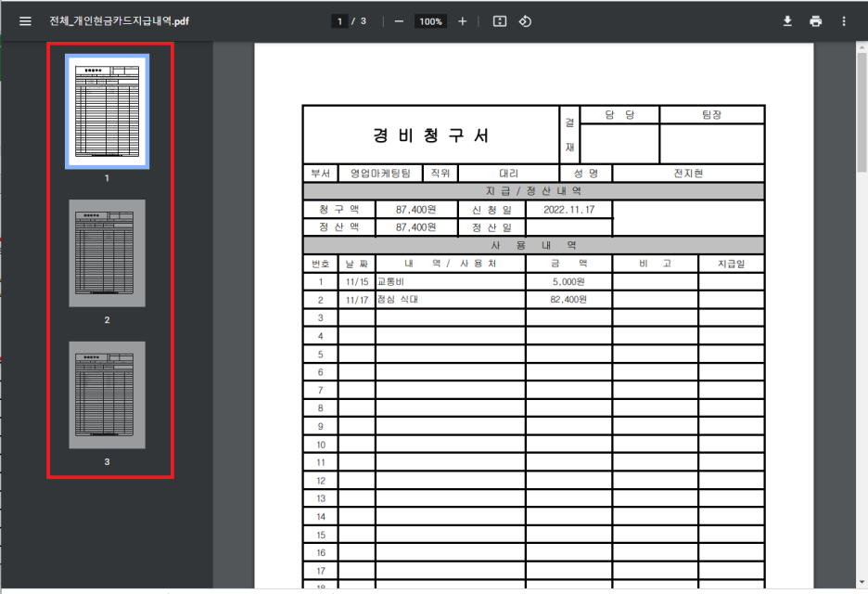Click the fit to page icon
This screenshot has width=868, height=594.
[499, 21]
